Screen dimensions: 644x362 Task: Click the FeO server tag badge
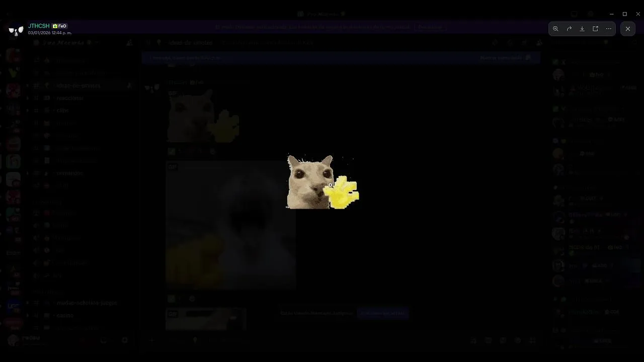[x=60, y=26]
